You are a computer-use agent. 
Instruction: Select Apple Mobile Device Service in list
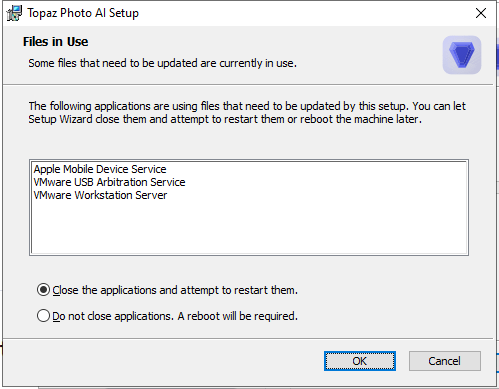pyautogui.click(x=100, y=169)
